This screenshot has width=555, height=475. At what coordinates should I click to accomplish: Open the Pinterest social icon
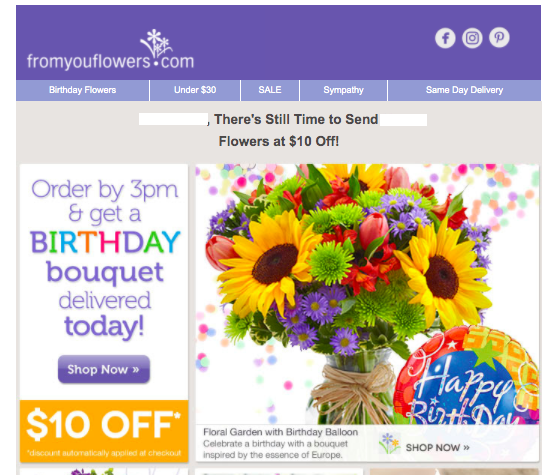(499, 37)
